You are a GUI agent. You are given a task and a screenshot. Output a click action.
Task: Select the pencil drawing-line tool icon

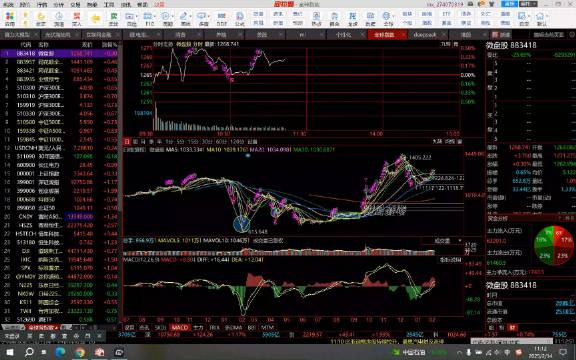(184, 18)
